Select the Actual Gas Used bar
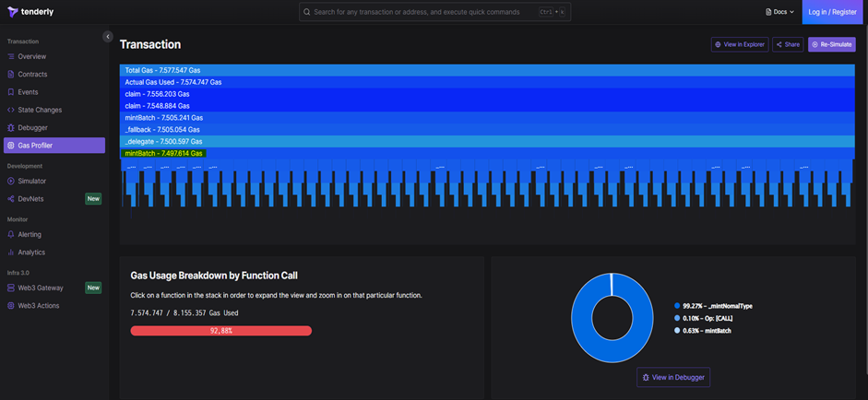868x400 pixels. (x=487, y=82)
